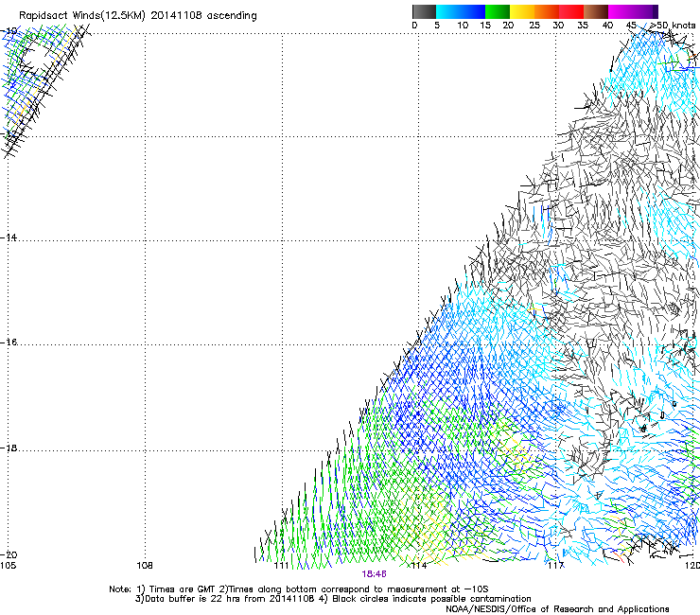Click the '>50 knots' legend label

click(x=673, y=26)
